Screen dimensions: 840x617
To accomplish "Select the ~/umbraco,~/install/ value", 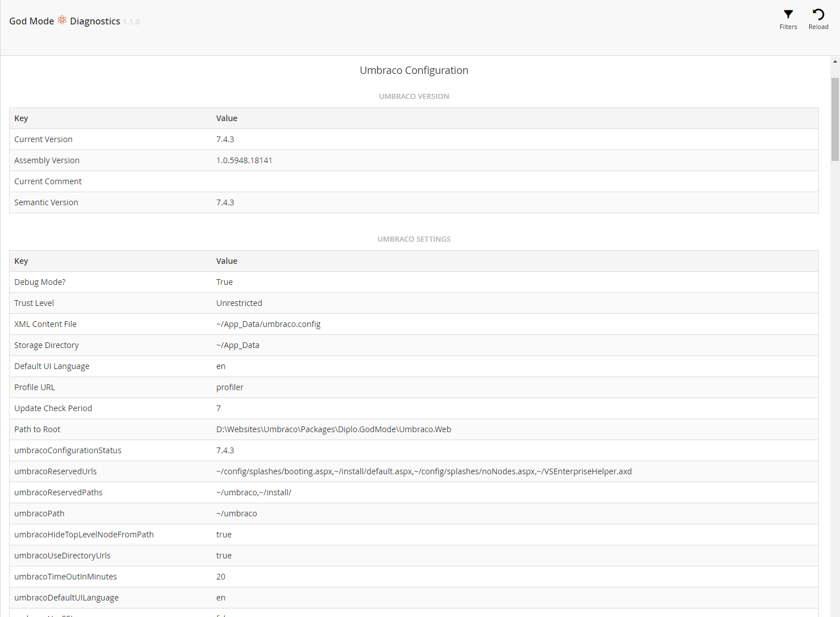I will [x=254, y=492].
